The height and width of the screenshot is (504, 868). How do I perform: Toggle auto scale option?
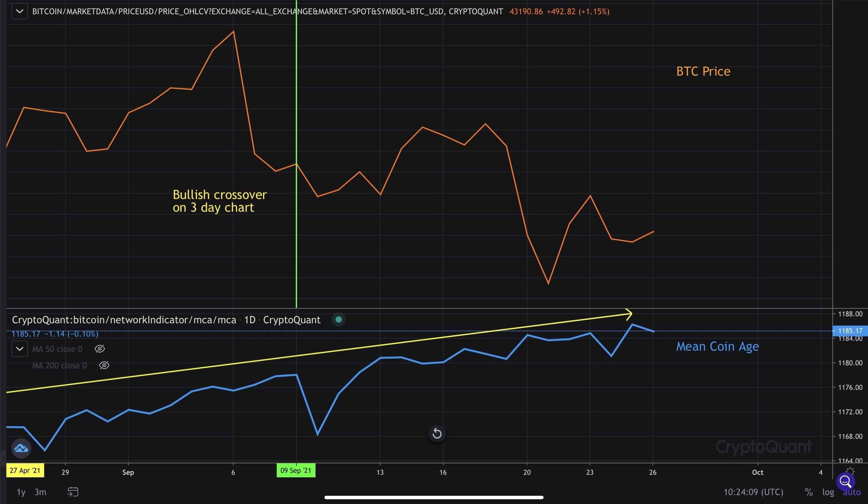pos(851,492)
